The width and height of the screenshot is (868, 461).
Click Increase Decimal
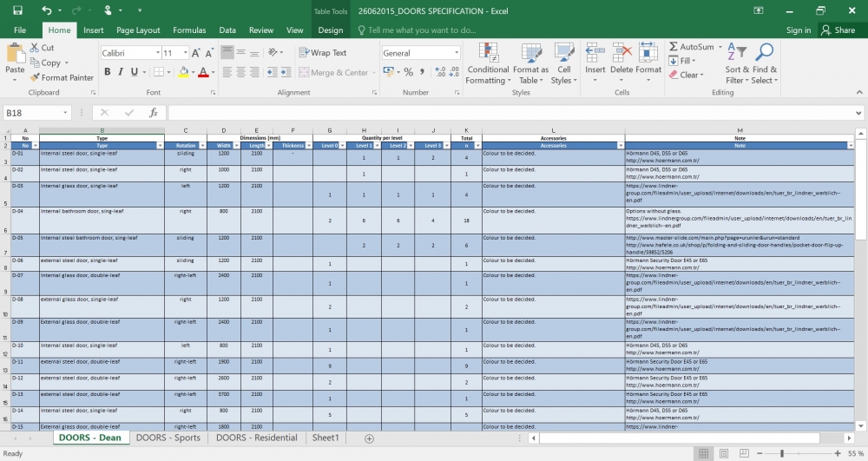point(441,72)
